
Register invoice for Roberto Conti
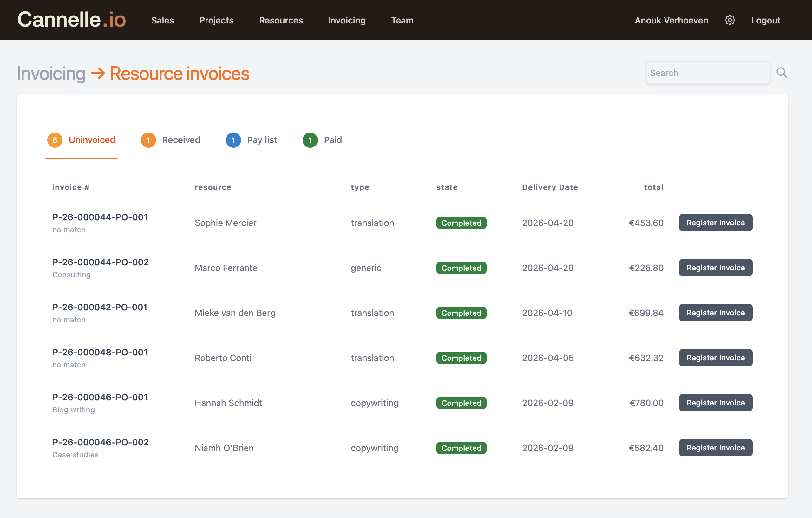pos(715,358)
